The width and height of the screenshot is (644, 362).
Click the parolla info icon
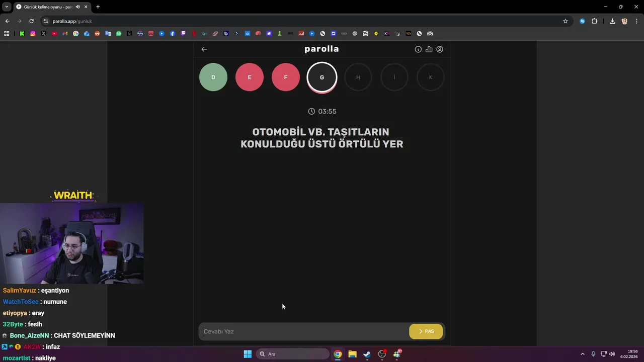click(x=418, y=49)
